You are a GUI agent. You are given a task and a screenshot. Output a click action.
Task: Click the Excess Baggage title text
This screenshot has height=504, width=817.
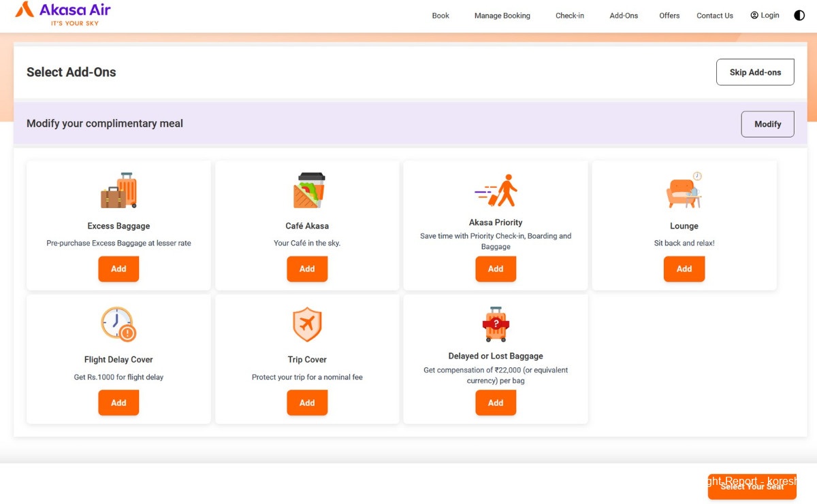[118, 226]
